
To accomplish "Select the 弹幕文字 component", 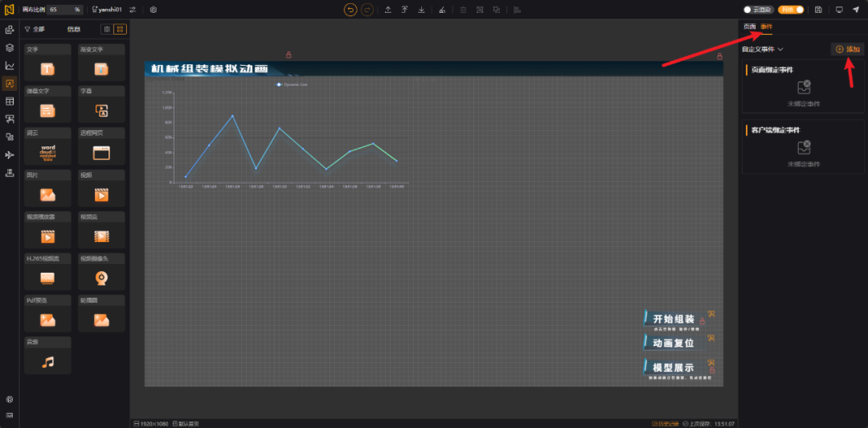I will 47,105.
